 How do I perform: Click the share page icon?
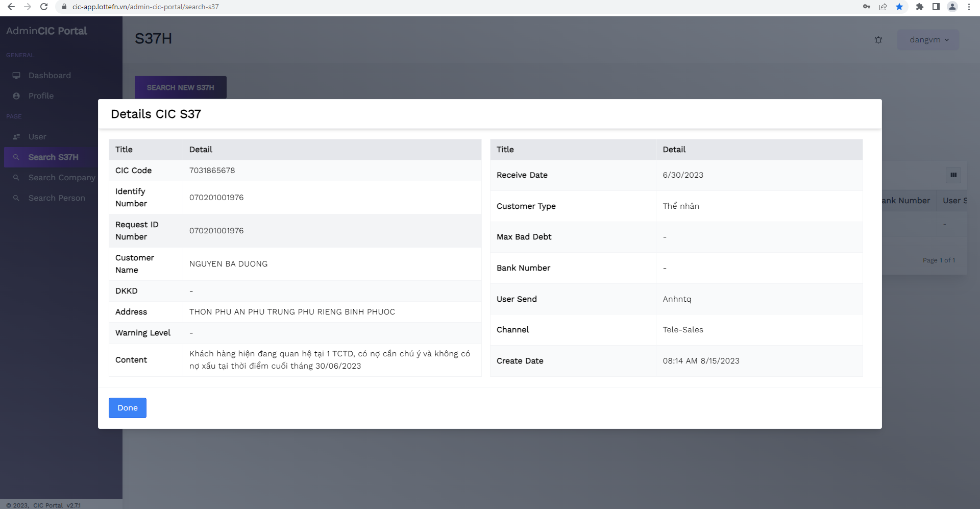(883, 7)
